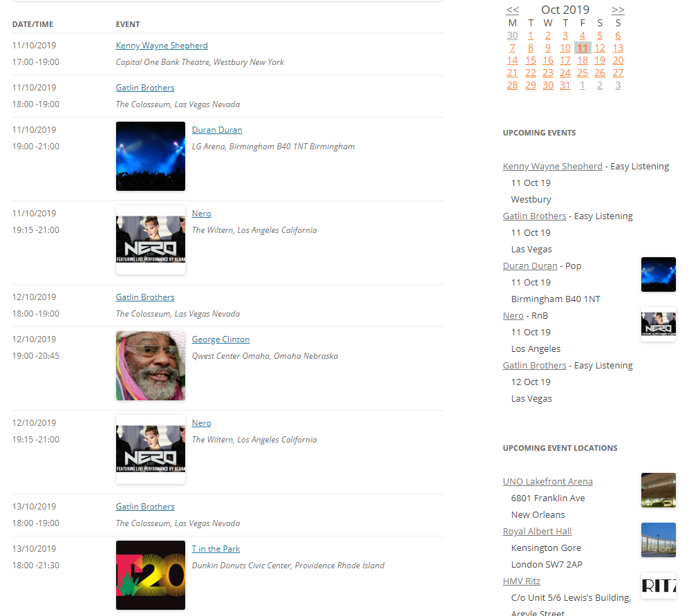Click the 'DATE/TIME' column header
This screenshot has width=698, height=616.
point(32,24)
